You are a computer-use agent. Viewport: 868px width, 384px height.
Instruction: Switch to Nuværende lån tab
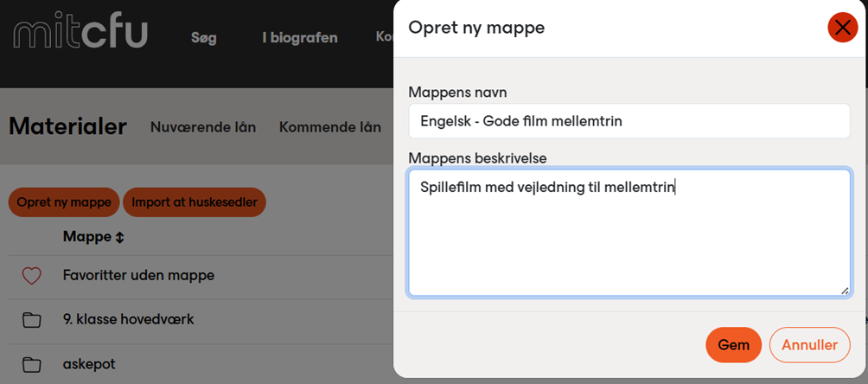coord(203,127)
